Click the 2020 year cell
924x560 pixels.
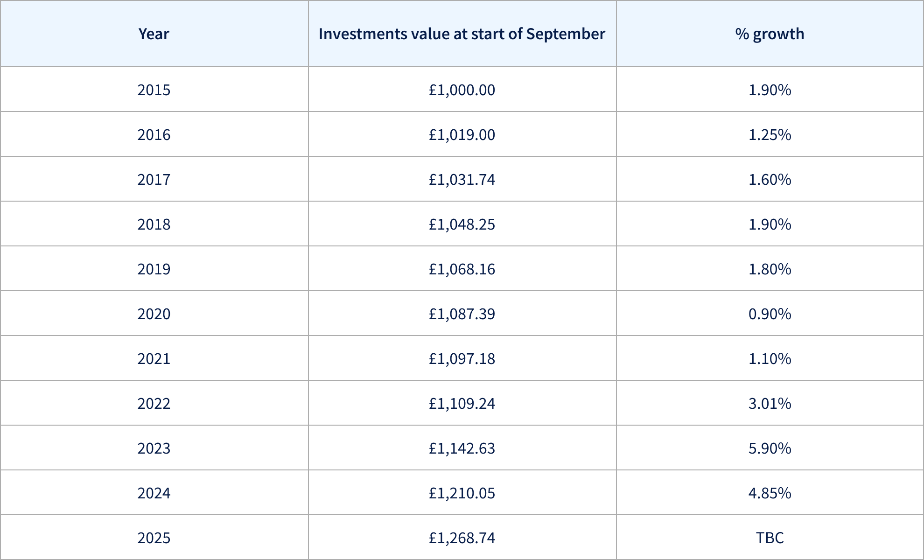point(154,314)
